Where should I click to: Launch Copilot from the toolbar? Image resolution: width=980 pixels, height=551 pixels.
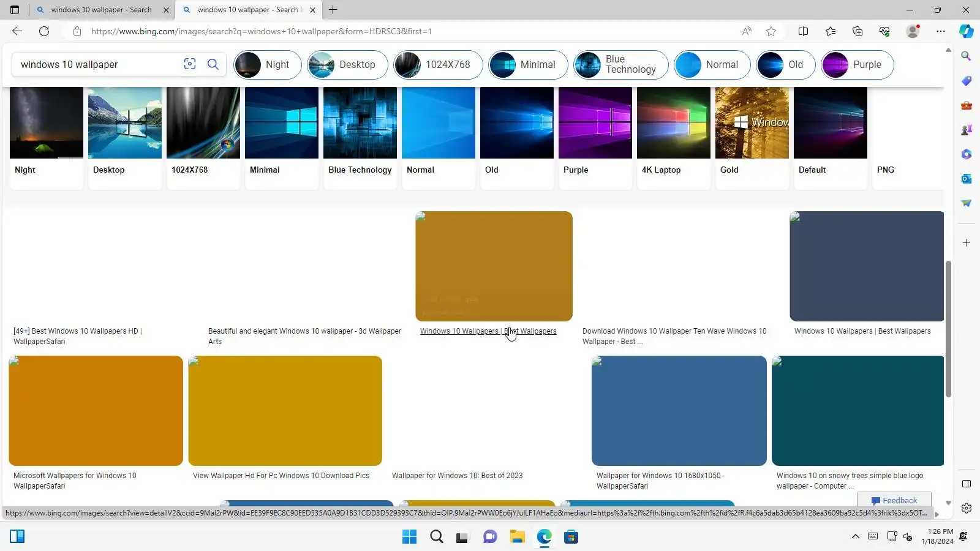point(967,31)
